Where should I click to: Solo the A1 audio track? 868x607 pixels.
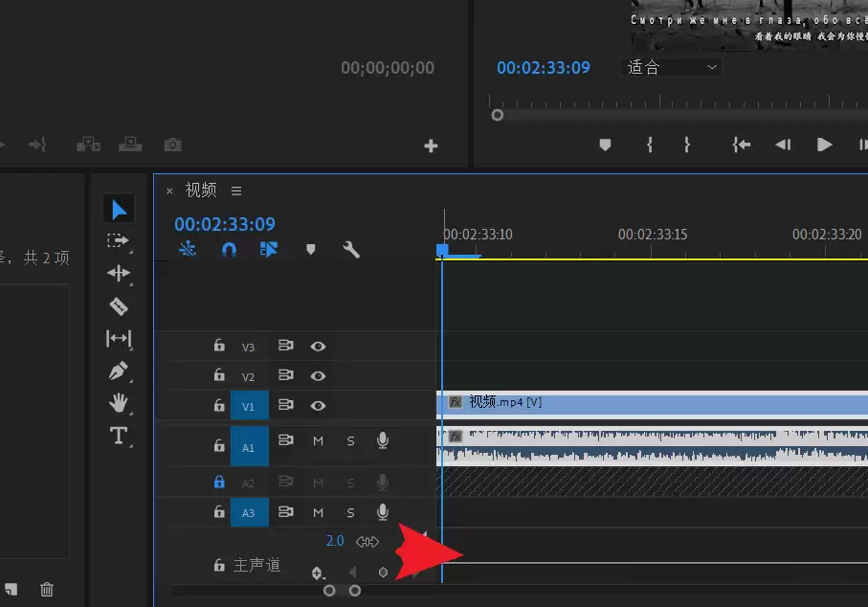350,441
